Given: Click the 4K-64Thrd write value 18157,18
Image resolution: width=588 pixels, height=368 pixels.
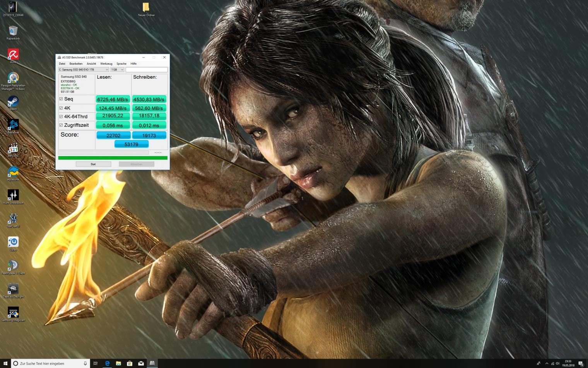Looking at the screenshot, I should pos(149,116).
